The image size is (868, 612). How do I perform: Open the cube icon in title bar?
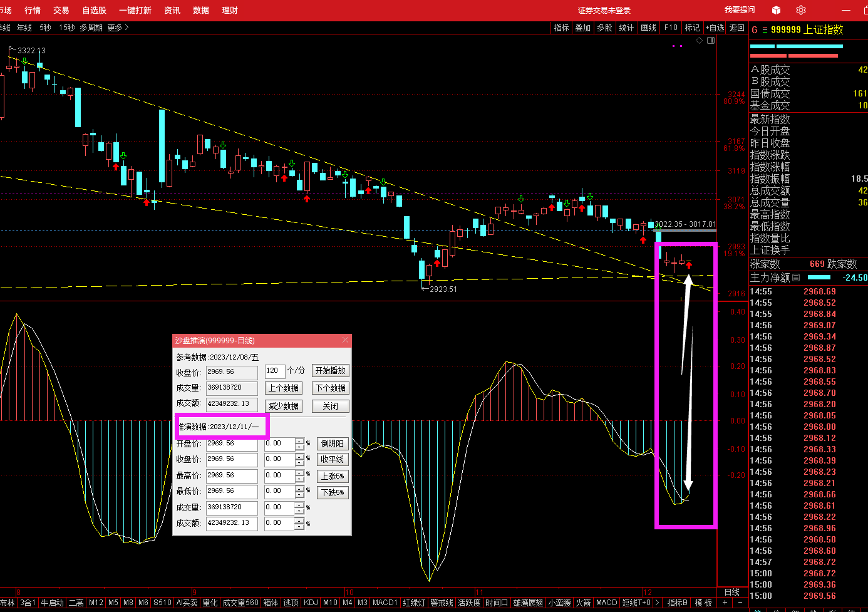tap(777, 10)
